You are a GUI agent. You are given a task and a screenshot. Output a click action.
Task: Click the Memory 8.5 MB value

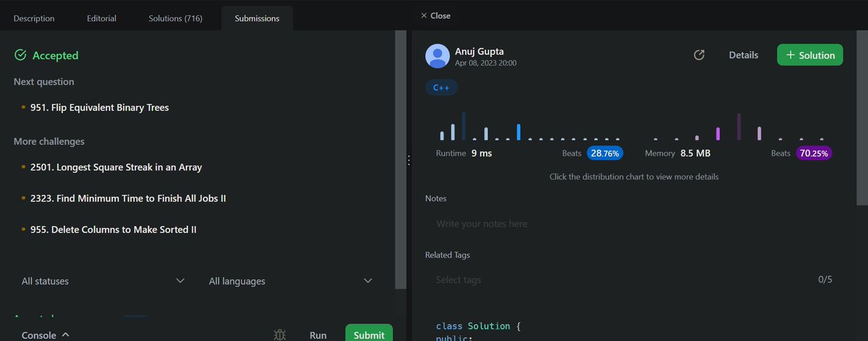695,153
